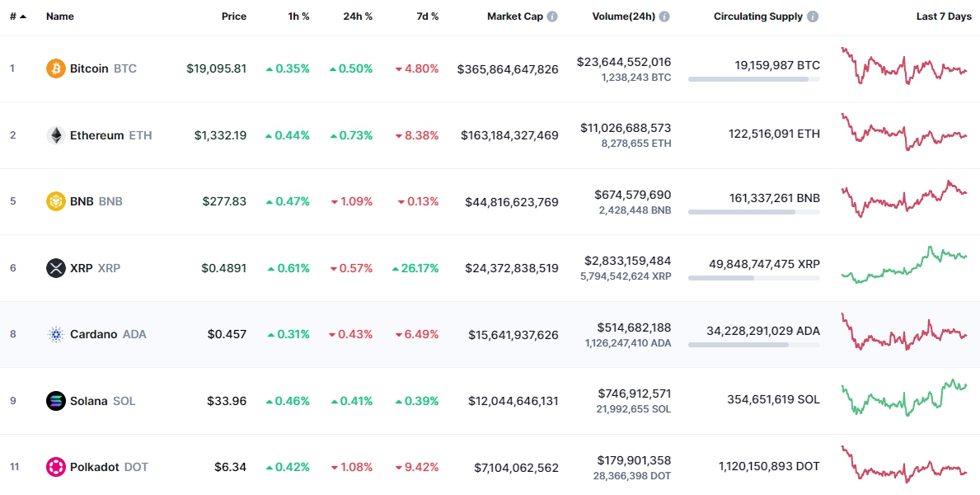Click Solana's green 7-day sparkline chart
The image size is (980, 495).
[904, 398]
